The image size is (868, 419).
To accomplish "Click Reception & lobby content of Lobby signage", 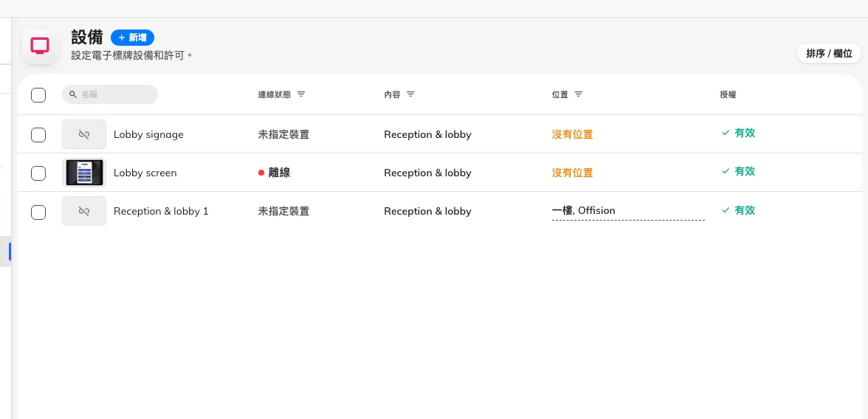I will tap(428, 134).
